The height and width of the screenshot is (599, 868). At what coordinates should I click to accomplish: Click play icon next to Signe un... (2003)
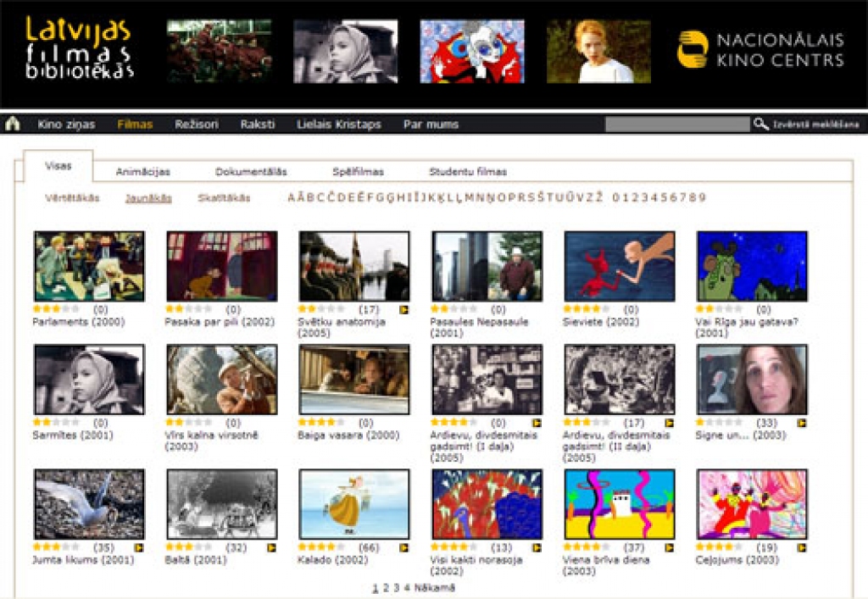801,423
